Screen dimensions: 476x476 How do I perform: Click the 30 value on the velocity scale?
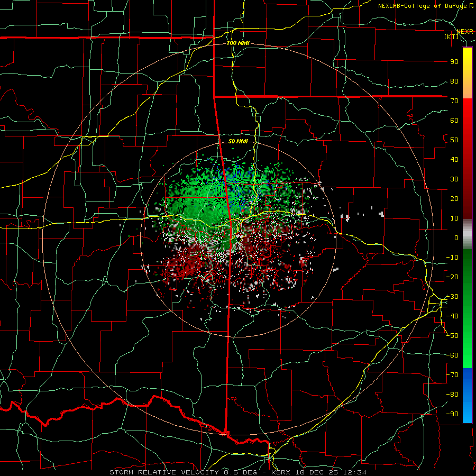(x=454, y=179)
